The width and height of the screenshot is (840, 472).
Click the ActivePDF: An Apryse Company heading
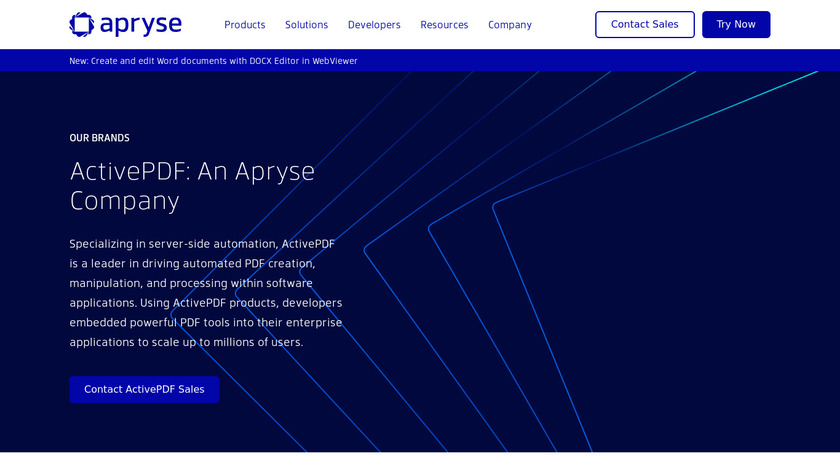(x=192, y=186)
